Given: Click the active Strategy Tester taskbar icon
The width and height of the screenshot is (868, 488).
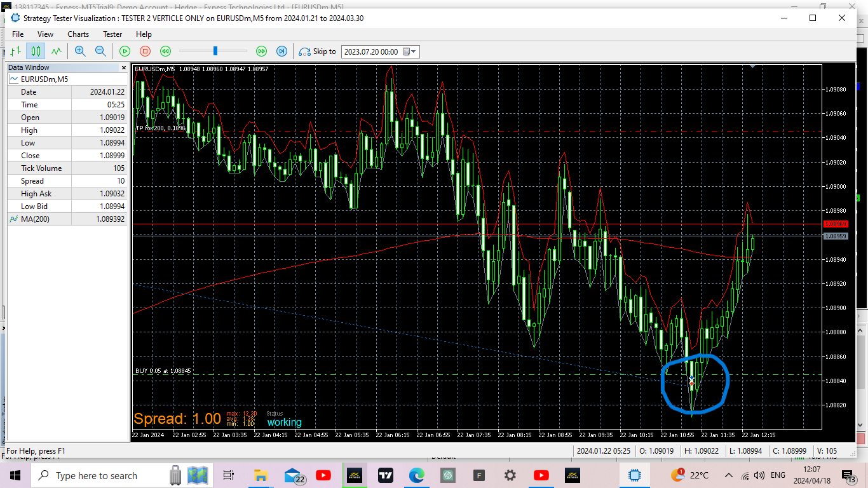Looking at the screenshot, I should tap(634, 475).
